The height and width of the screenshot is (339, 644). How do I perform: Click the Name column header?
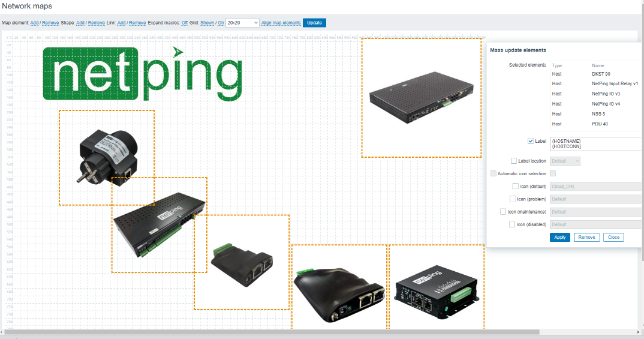[x=598, y=66]
